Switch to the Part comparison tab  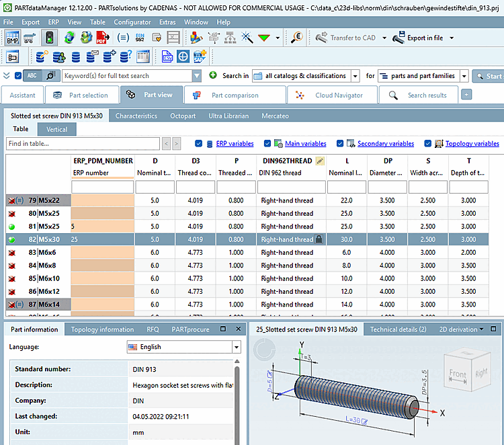[235, 95]
